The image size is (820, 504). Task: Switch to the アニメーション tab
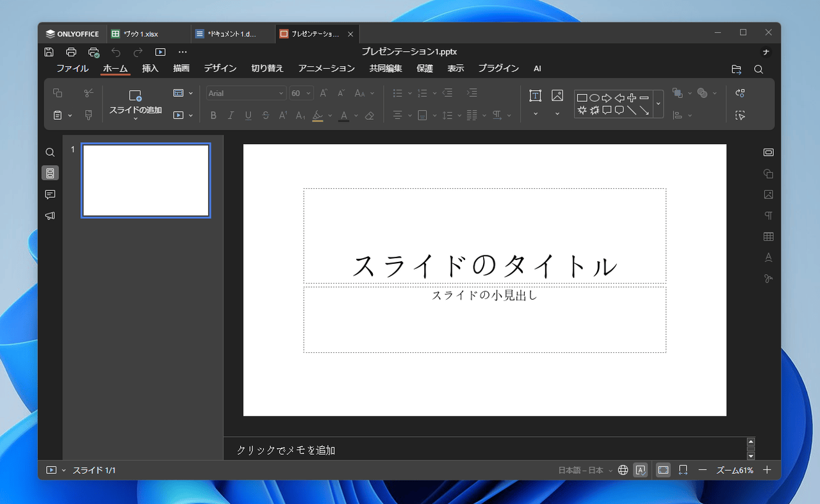pos(326,69)
